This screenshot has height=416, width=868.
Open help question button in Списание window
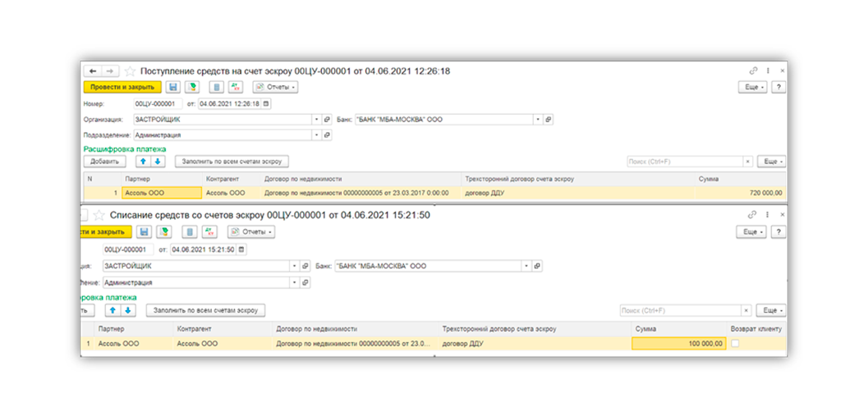(x=778, y=232)
